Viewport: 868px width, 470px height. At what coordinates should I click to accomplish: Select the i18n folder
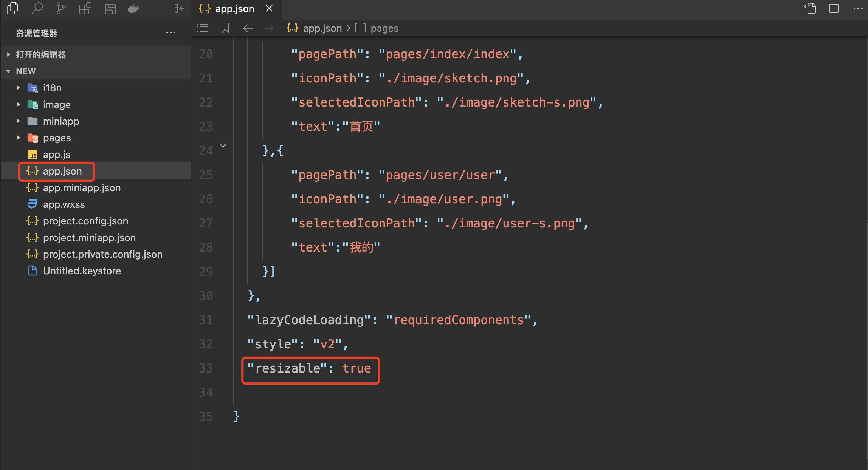95,88
